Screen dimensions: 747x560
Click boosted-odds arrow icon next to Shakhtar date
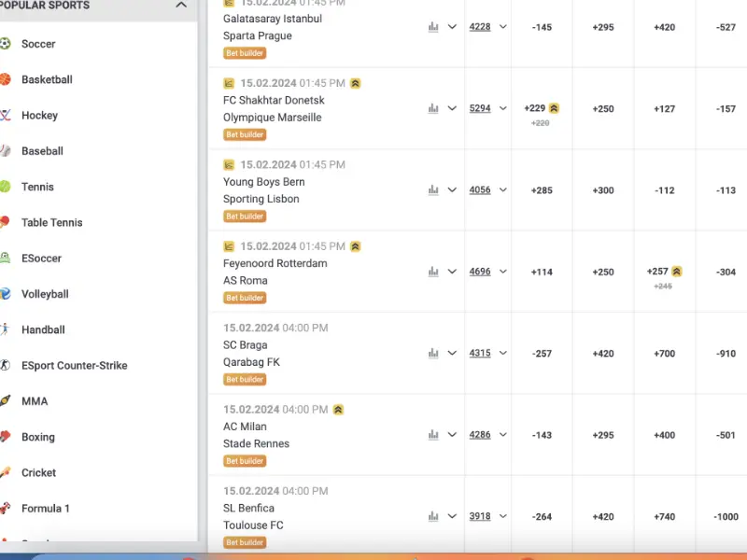tap(356, 83)
